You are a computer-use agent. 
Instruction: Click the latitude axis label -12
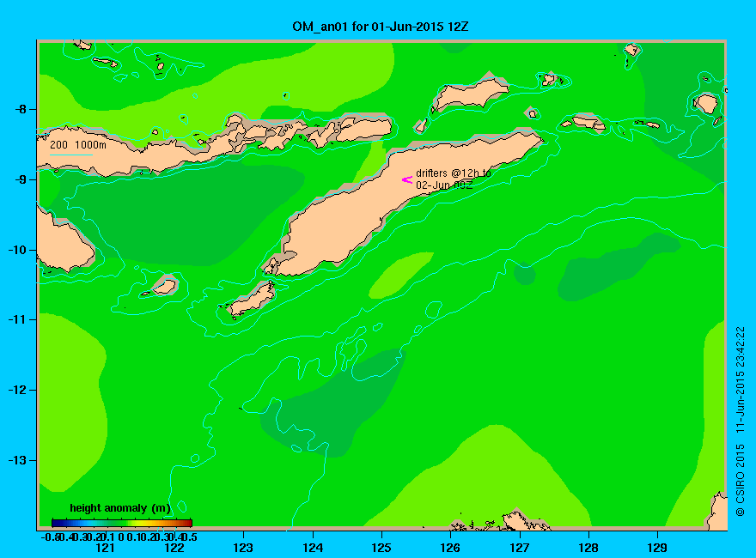pos(17,391)
